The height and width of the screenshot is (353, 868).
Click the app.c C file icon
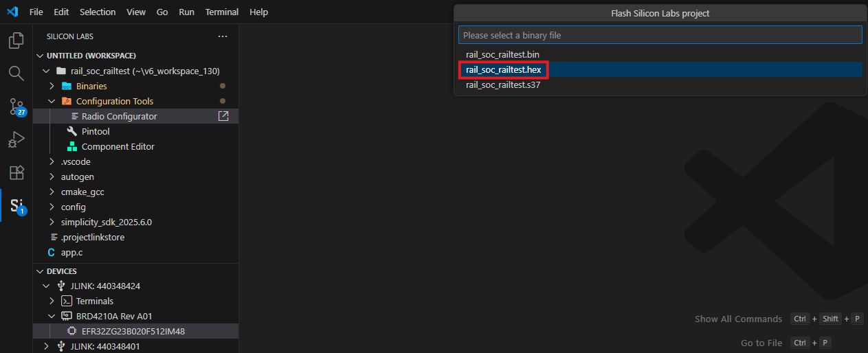tap(51, 252)
